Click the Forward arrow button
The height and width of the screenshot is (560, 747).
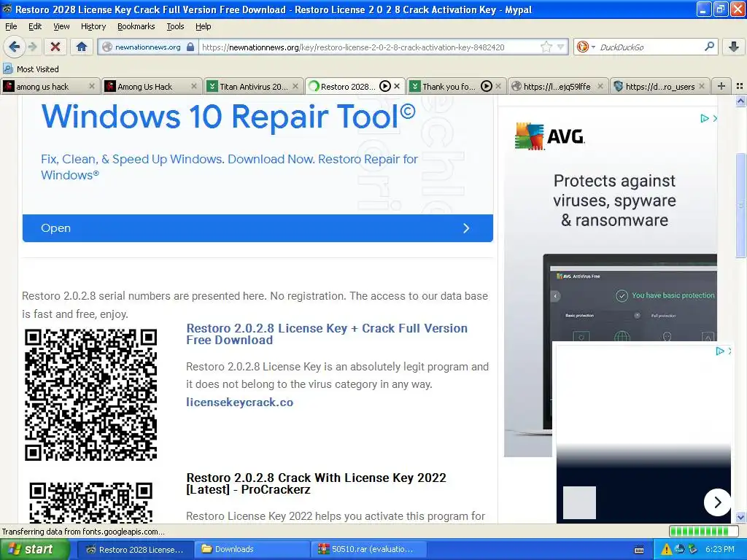coord(32,47)
